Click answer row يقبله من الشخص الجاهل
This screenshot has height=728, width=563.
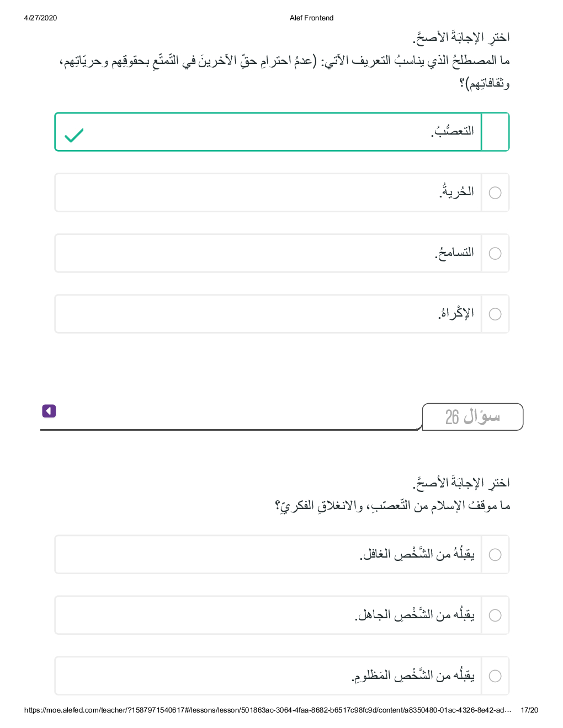pos(268,615)
